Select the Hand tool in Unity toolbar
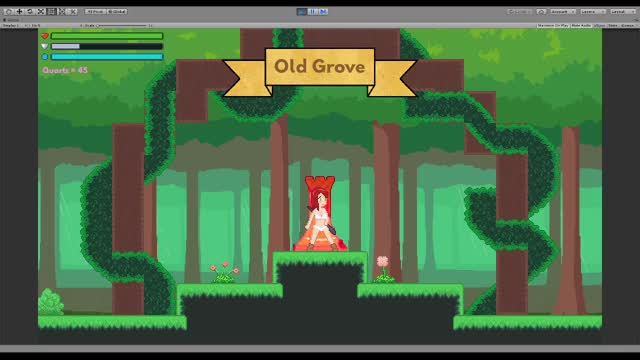This screenshot has width=640, height=360. pos(8,11)
